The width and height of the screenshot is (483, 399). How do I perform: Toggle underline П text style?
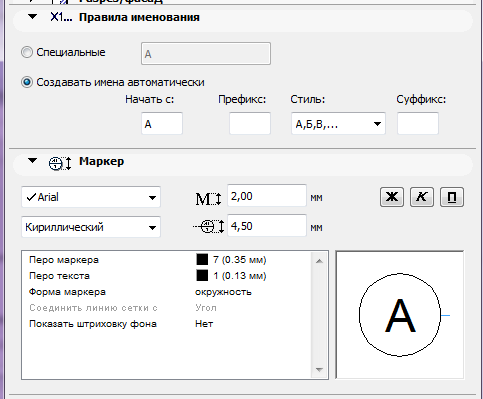452,197
